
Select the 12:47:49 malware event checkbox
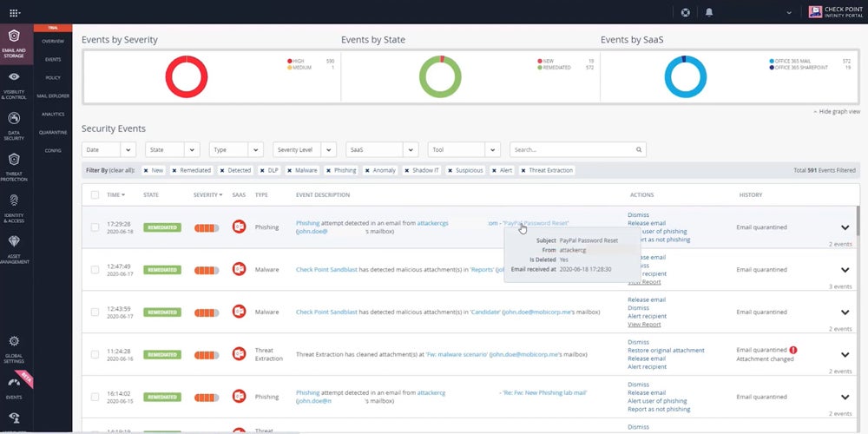tap(95, 270)
